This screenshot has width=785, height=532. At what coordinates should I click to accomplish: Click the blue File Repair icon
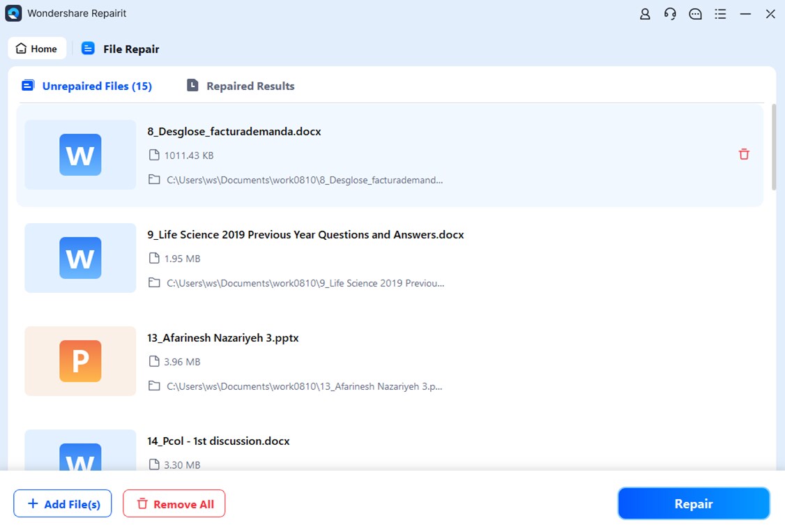[x=87, y=48]
